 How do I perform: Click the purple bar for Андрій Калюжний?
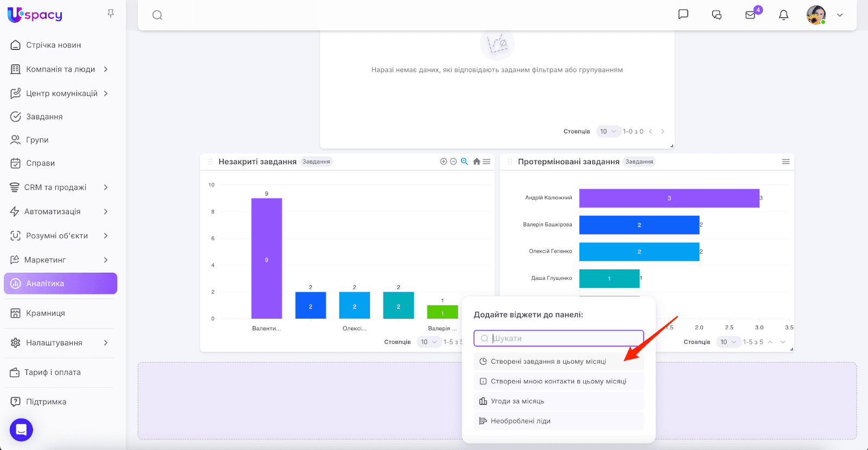[x=669, y=198]
